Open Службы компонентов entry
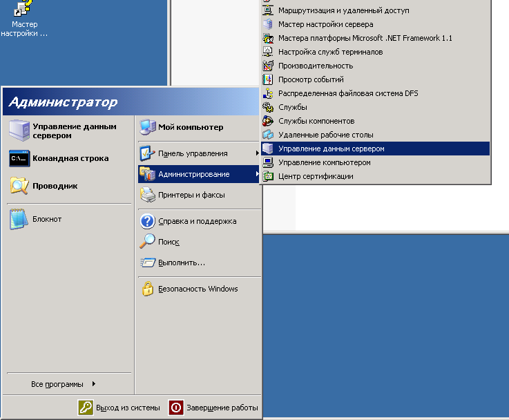 pyautogui.click(x=376, y=121)
